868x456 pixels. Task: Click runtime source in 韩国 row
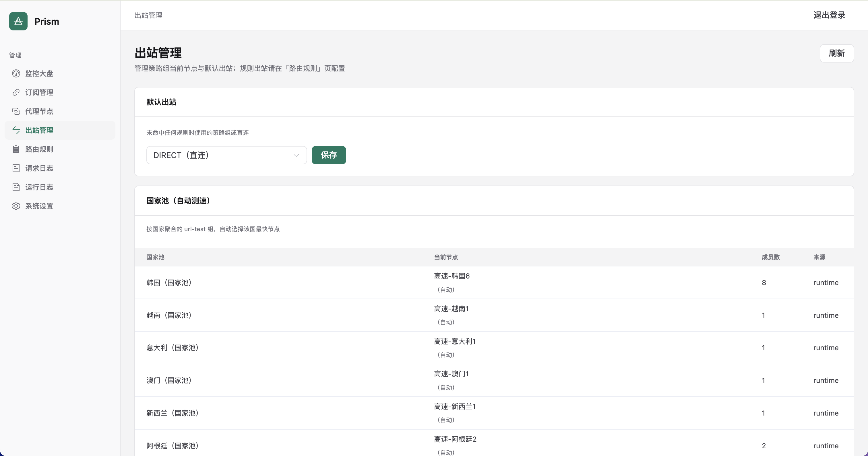[x=826, y=282]
